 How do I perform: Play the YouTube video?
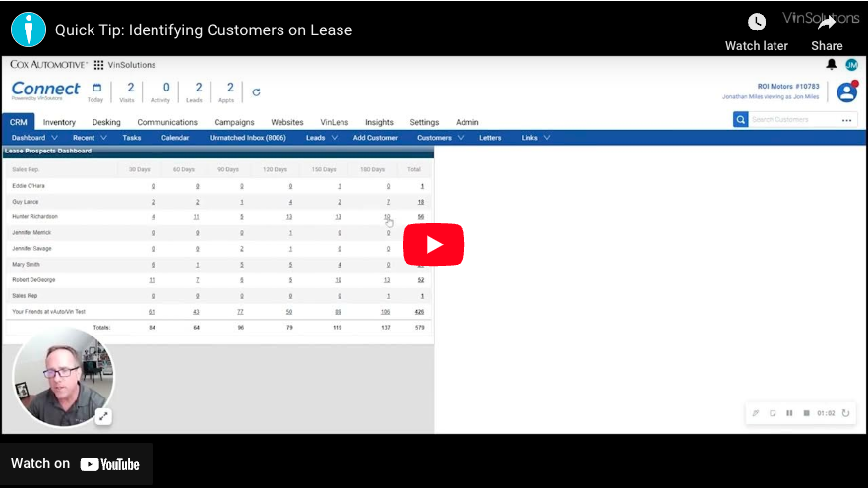(x=433, y=245)
